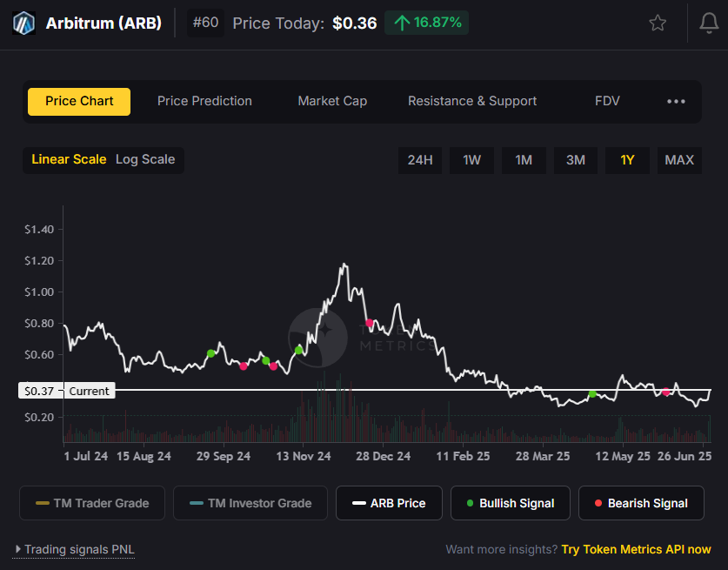The height and width of the screenshot is (570, 728).
Task: Add Arbitrum to favorites with the star
Action: coord(658,23)
